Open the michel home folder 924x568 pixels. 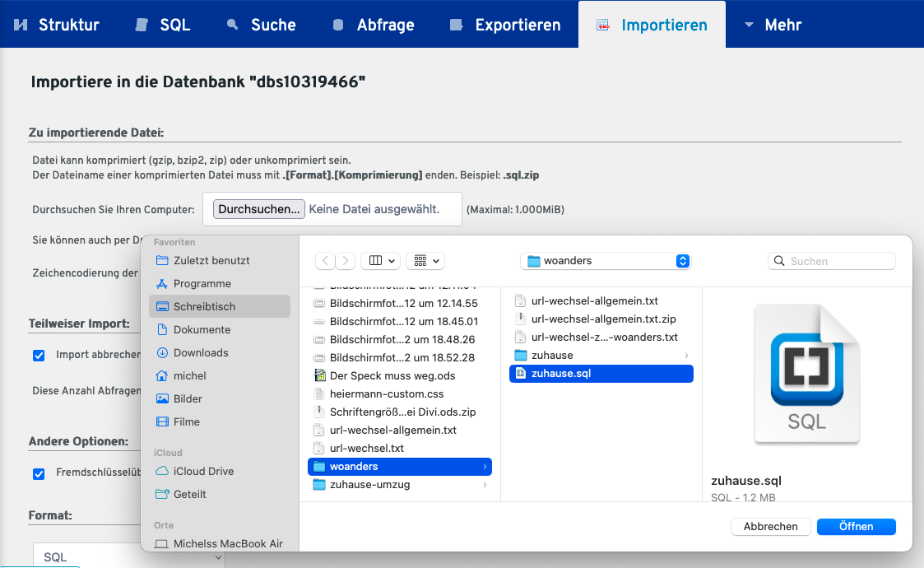coord(189,375)
